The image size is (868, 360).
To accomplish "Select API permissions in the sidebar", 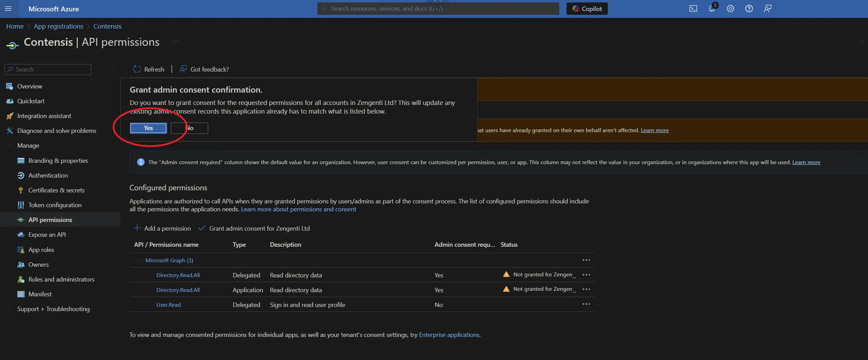I will [x=50, y=220].
